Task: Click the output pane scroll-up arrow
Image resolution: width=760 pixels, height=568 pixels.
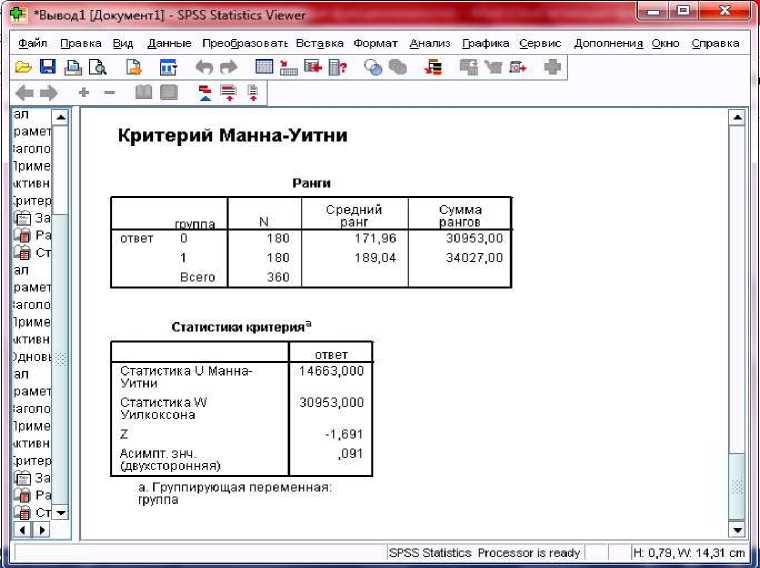Action: click(737, 117)
